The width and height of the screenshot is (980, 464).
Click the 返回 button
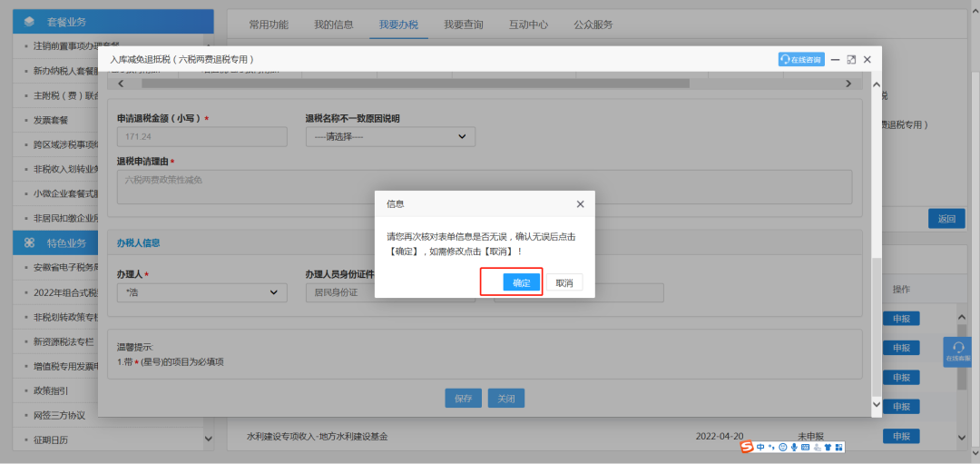click(x=946, y=219)
